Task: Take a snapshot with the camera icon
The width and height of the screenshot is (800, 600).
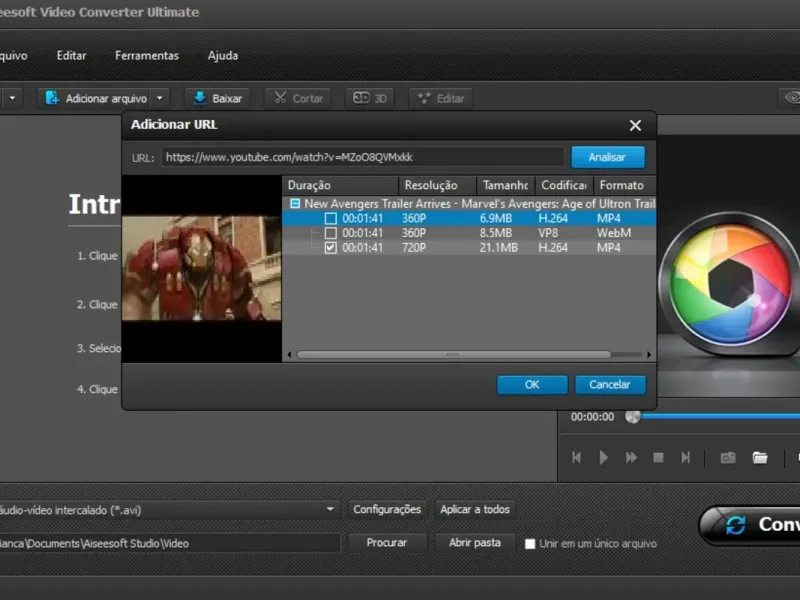Action: coord(728,457)
